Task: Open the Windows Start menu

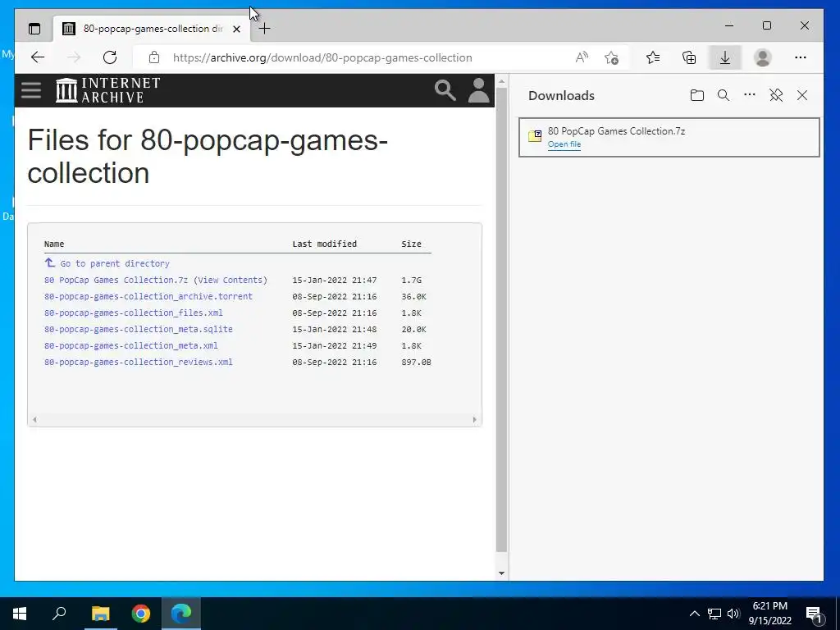Action: pos(20,614)
